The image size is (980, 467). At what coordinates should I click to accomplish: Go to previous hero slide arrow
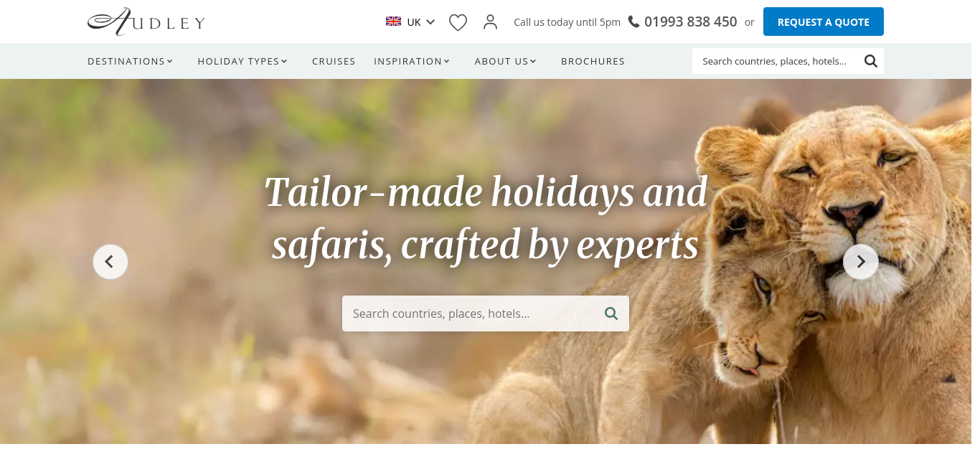click(110, 262)
